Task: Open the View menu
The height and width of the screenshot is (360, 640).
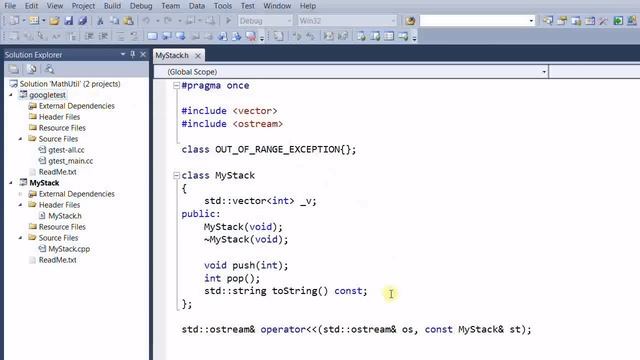Action: pos(55,6)
